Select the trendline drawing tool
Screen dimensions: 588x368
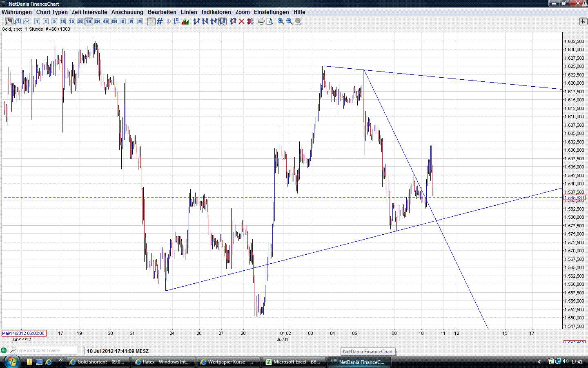point(197,21)
